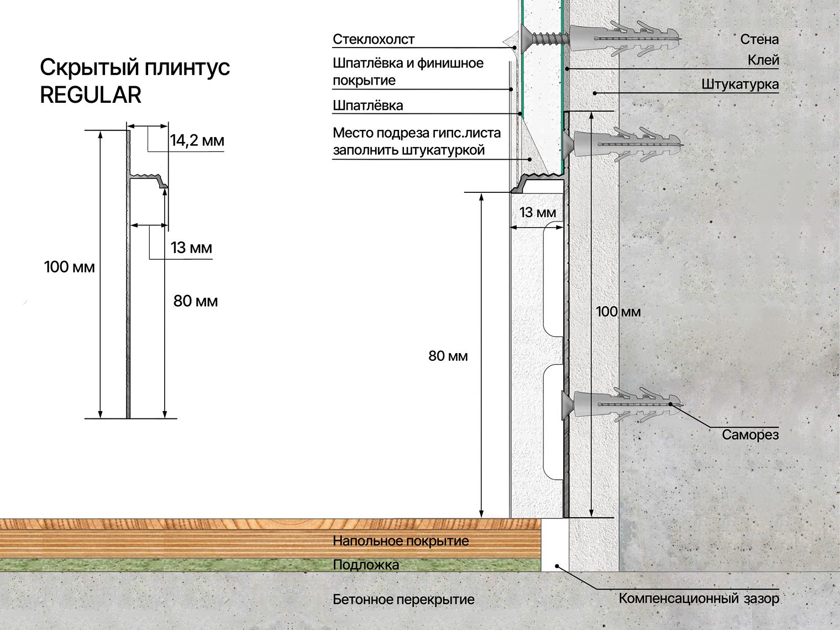This screenshot has height=630, width=840.
Task: Click the '13 мм' label under the plinth ledge in the wall section
Action: click(537, 213)
